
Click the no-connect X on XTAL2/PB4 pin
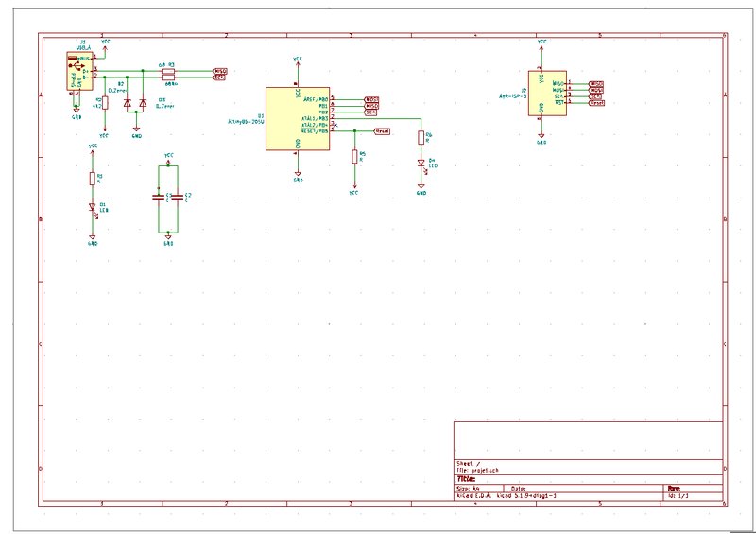pyautogui.click(x=335, y=126)
